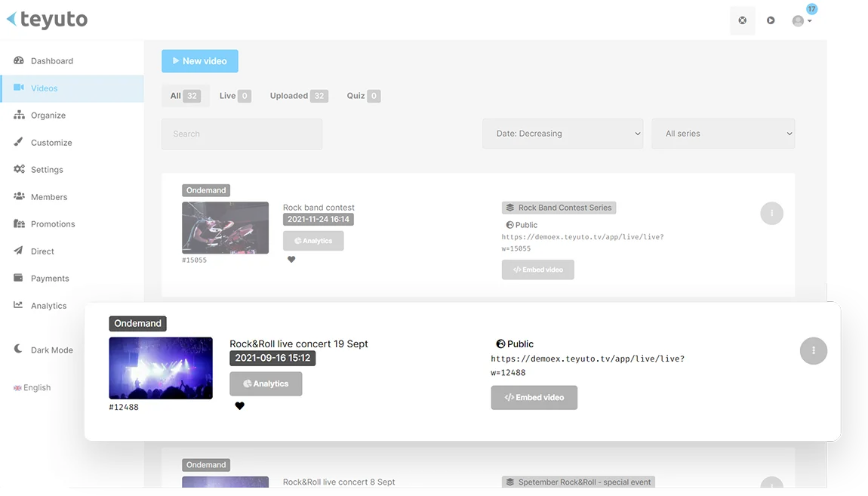Open Promotions in the sidebar
Screen dimensions: 868x496
(54, 223)
